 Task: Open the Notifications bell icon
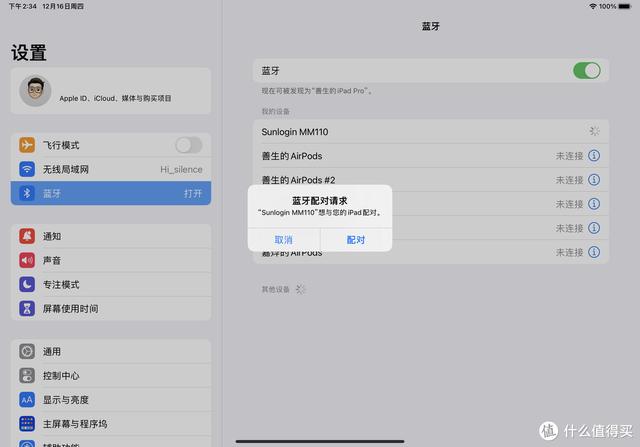click(27, 236)
